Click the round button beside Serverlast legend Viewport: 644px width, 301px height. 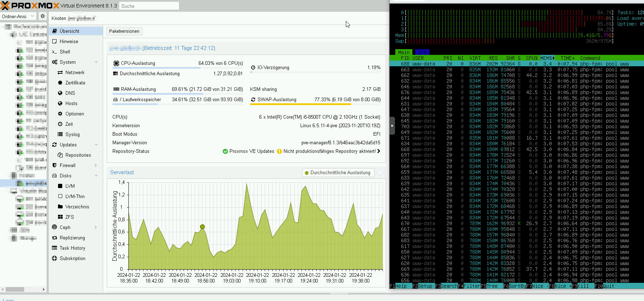(380, 172)
